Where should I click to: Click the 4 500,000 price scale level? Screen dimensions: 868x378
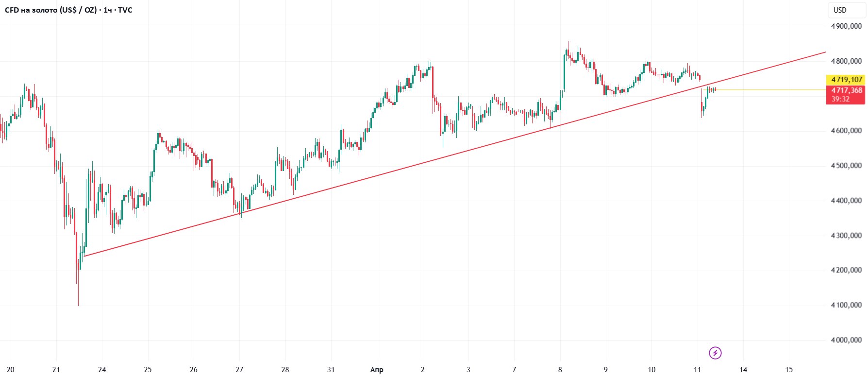[846, 166]
